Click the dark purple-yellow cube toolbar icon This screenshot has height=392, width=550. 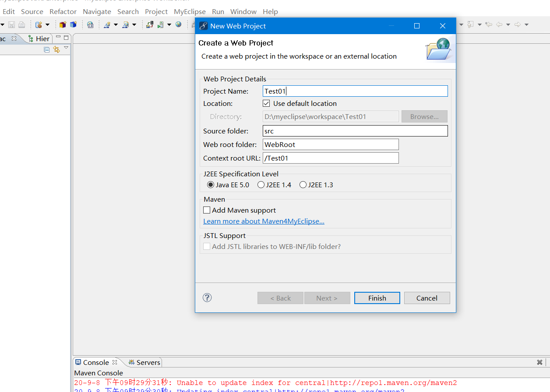[63, 25]
